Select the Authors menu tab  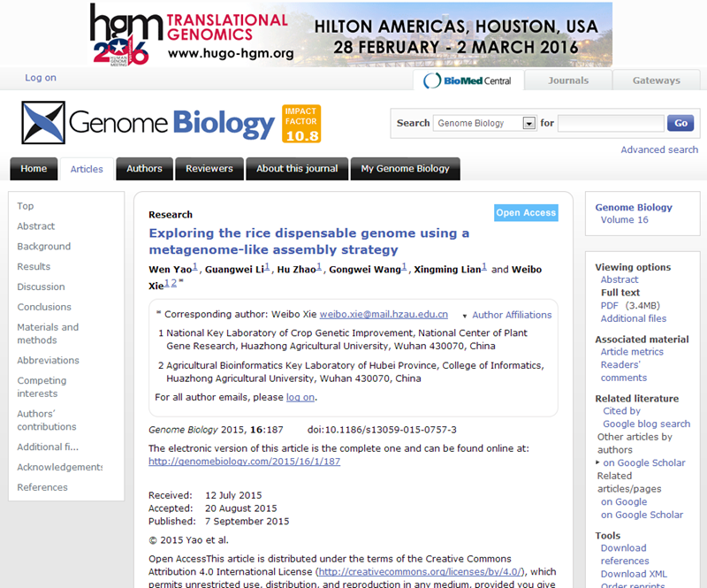pos(144,169)
